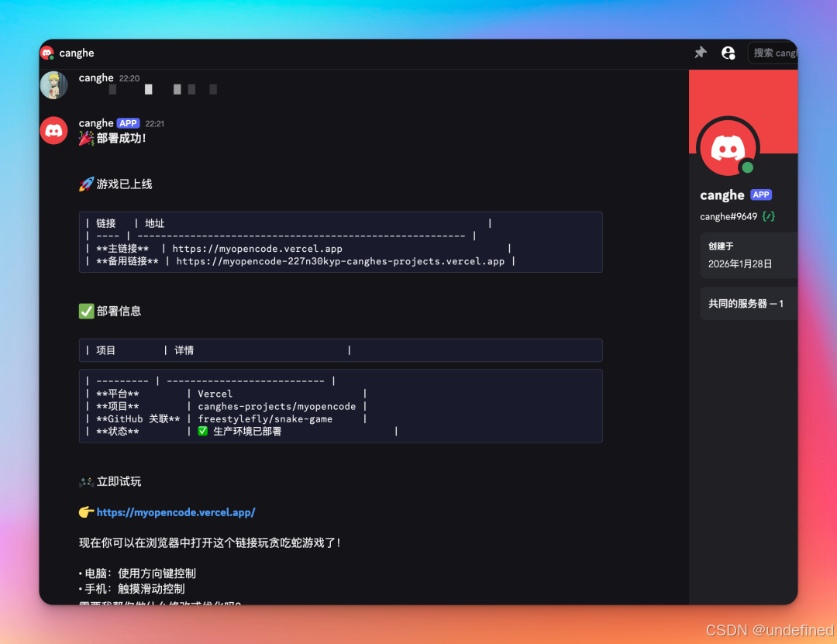
Task: Click the snake emoji before 立即试玩
Action: point(88,481)
